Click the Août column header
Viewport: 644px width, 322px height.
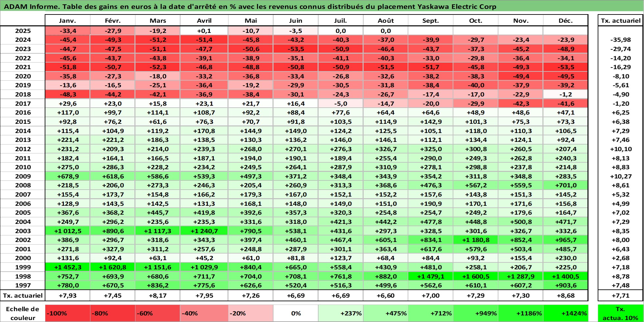click(x=386, y=20)
